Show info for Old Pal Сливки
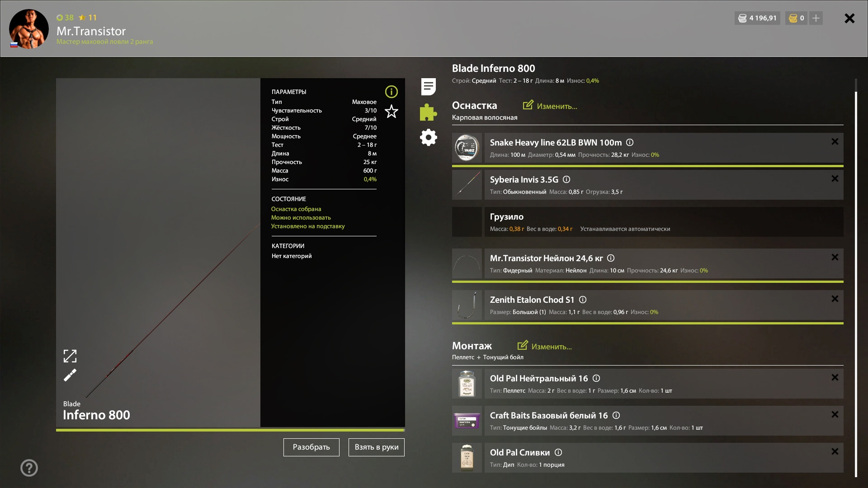Screen dimensions: 868x488 point(558,452)
